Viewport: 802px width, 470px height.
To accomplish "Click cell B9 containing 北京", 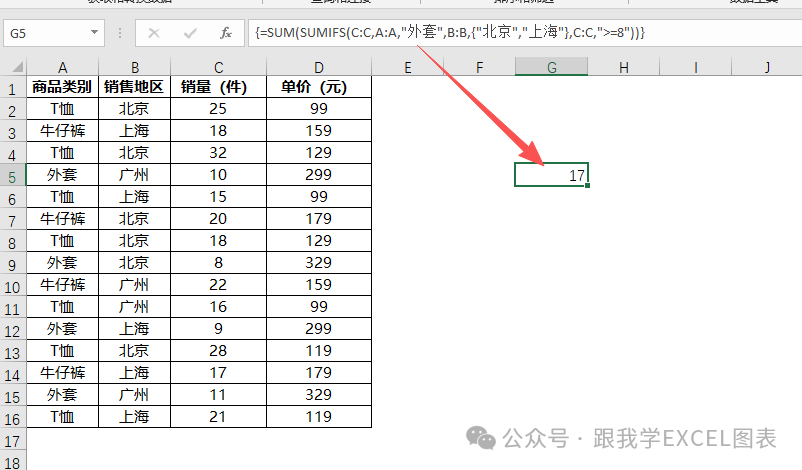I will pyautogui.click(x=135, y=263).
